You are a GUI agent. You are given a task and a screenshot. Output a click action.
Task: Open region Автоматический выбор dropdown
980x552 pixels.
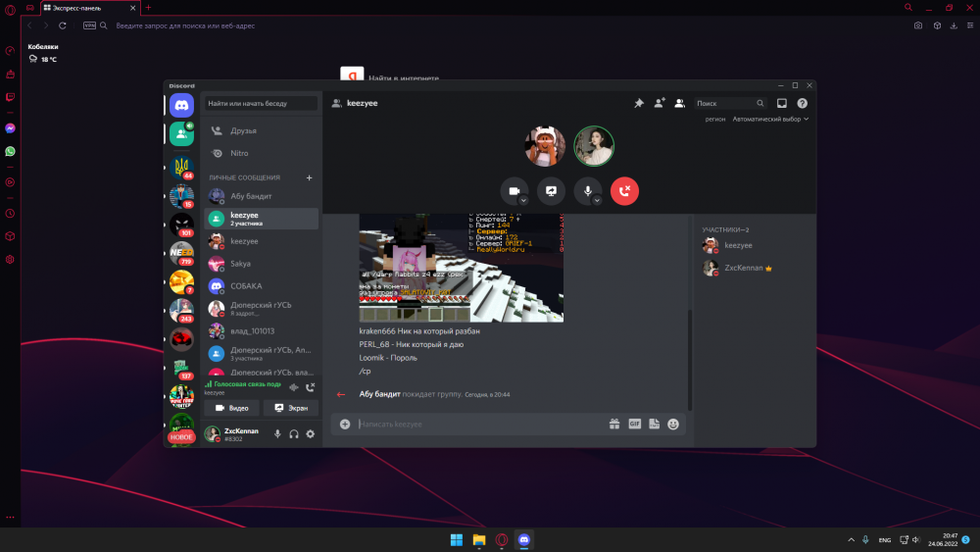click(x=770, y=119)
